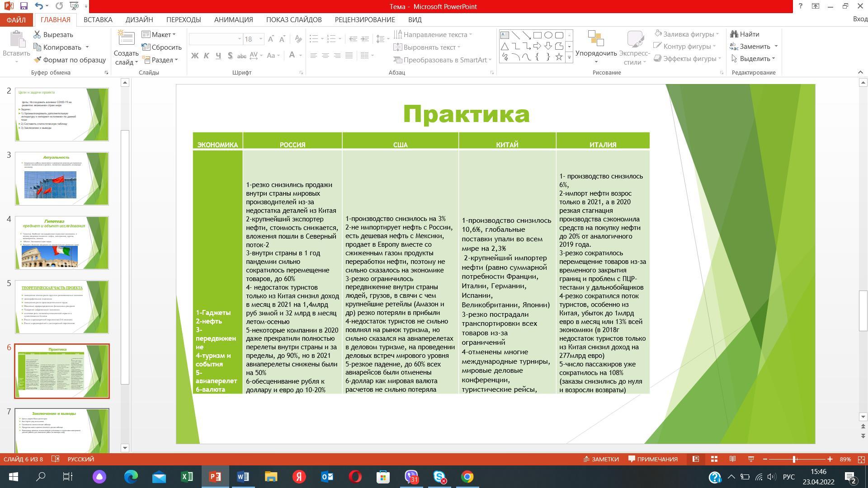Switch to the Animation ribbon tab
Screen dimensions: 868x488
tap(233, 20)
